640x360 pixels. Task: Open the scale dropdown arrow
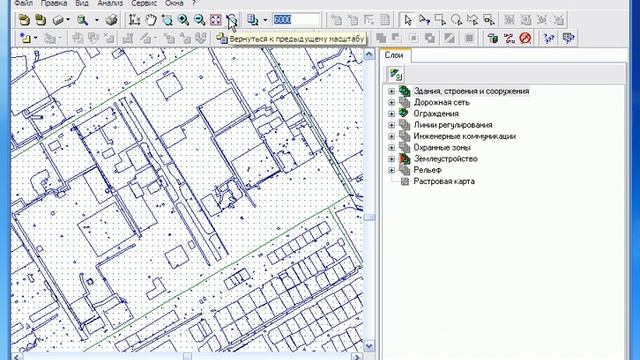265,20
